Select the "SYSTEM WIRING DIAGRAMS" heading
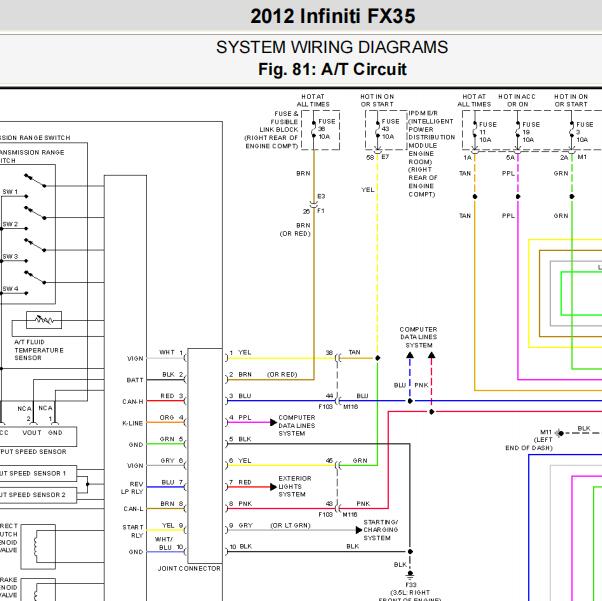 pyautogui.click(x=332, y=47)
